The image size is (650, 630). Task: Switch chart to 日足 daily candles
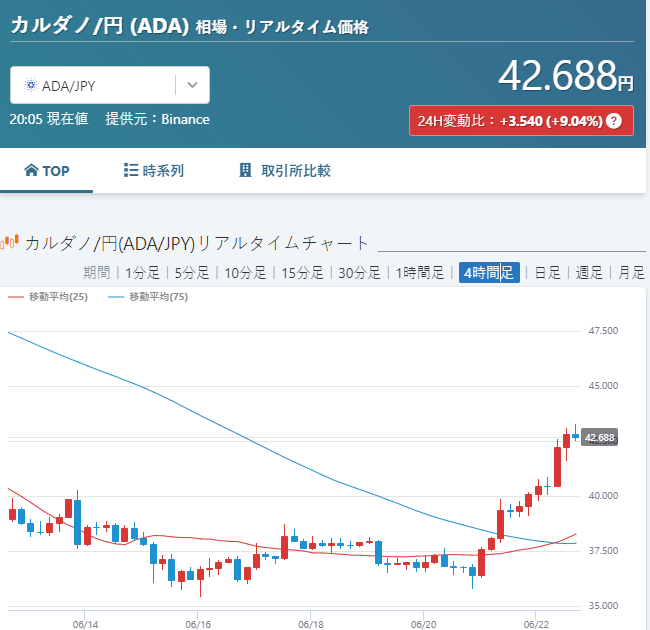point(547,273)
